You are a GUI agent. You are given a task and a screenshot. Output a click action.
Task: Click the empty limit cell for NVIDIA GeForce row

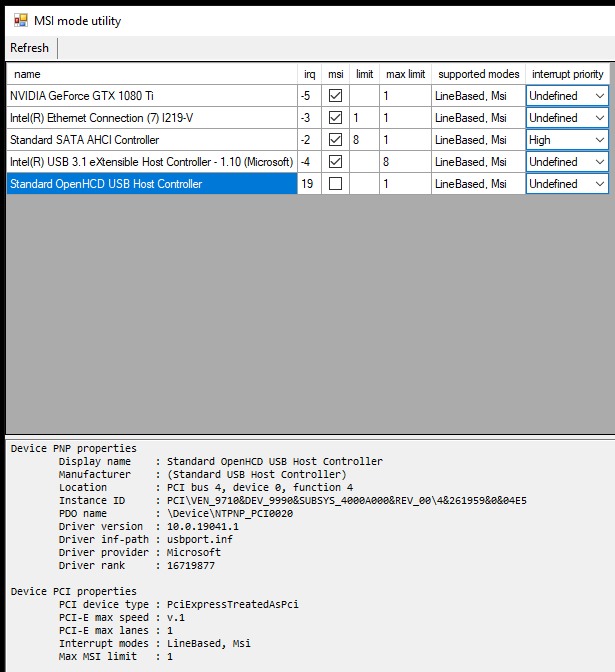tap(364, 96)
